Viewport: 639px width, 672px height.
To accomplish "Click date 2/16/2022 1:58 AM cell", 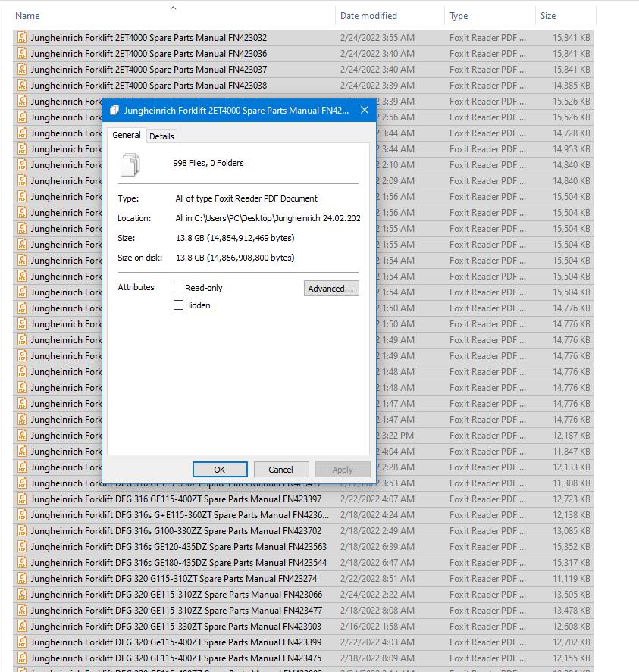I will point(377,626).
